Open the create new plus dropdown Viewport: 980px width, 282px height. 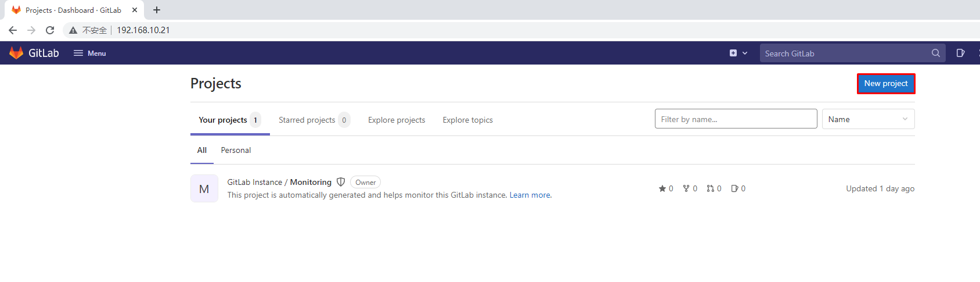[738, 53]
